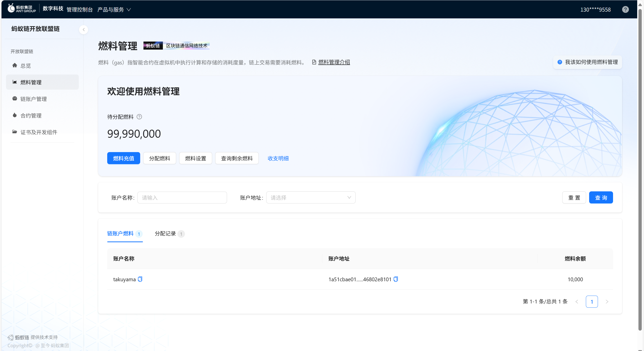Select the 链账户燃料 tab
Screen dimensions: 644x351
pos(121,234)
